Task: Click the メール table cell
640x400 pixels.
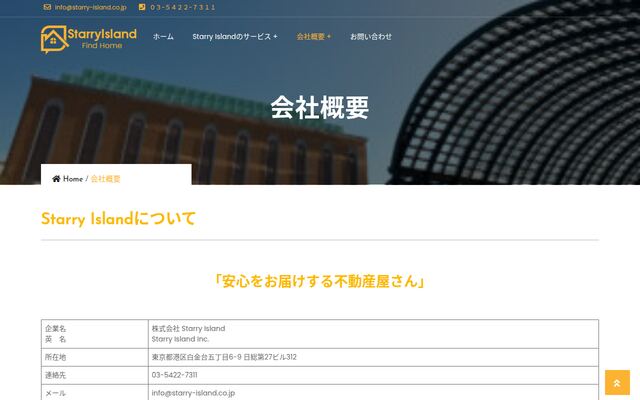Action: [95, 393]
